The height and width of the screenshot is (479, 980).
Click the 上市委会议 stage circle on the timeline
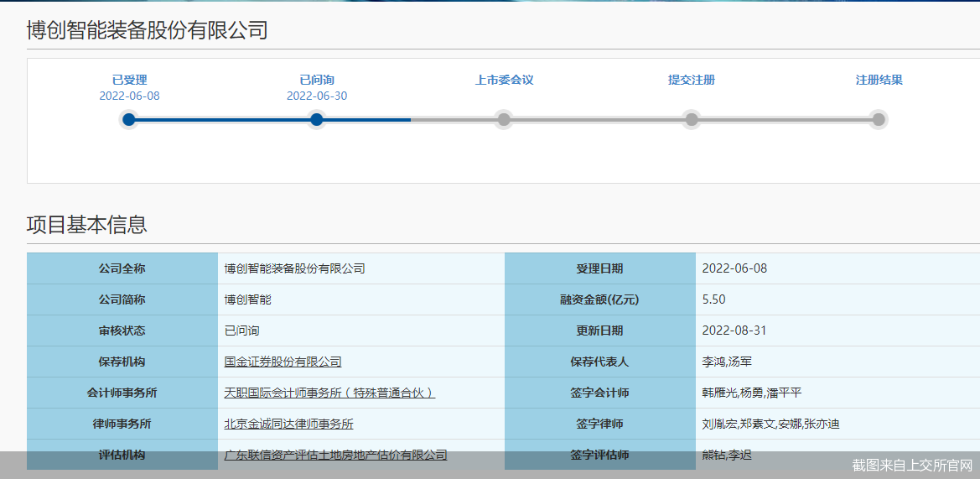(504, 119)
